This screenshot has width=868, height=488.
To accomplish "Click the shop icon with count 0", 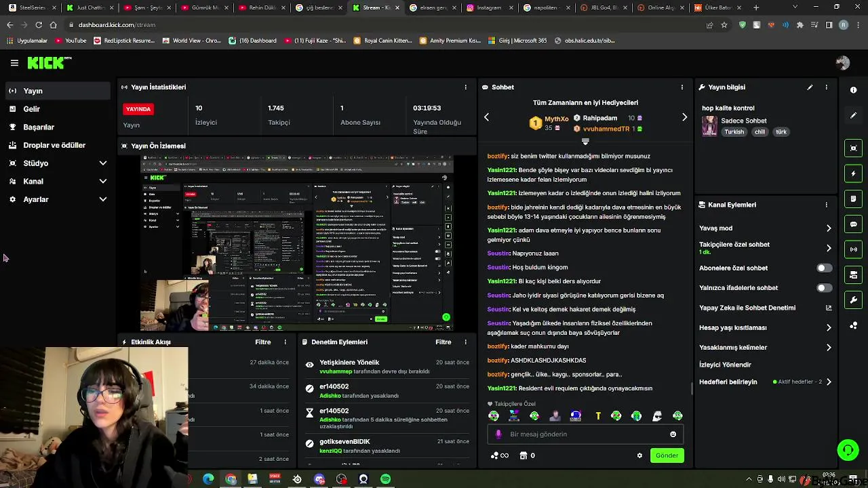I will [527, 455].
